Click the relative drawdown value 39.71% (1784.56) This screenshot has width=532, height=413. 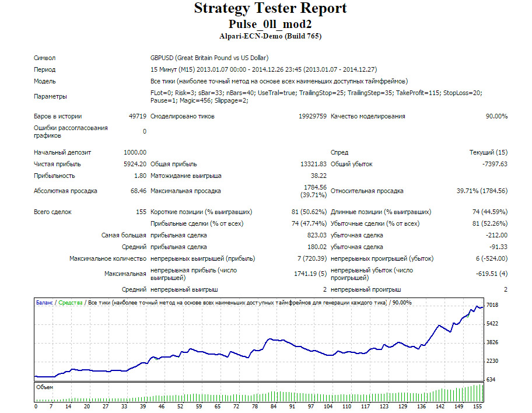click(482, 191)
